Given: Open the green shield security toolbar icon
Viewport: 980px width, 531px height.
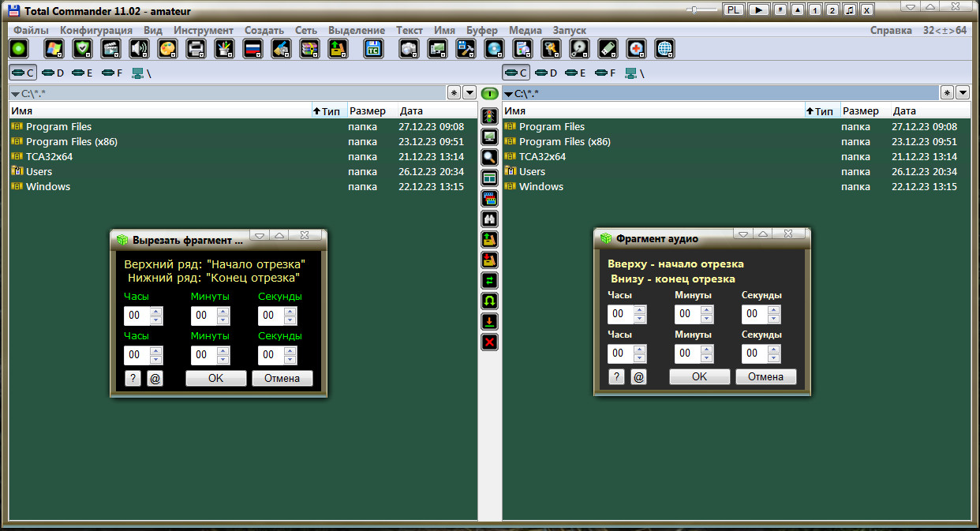Looking at the screenshot, I should (x=82, y=49).
